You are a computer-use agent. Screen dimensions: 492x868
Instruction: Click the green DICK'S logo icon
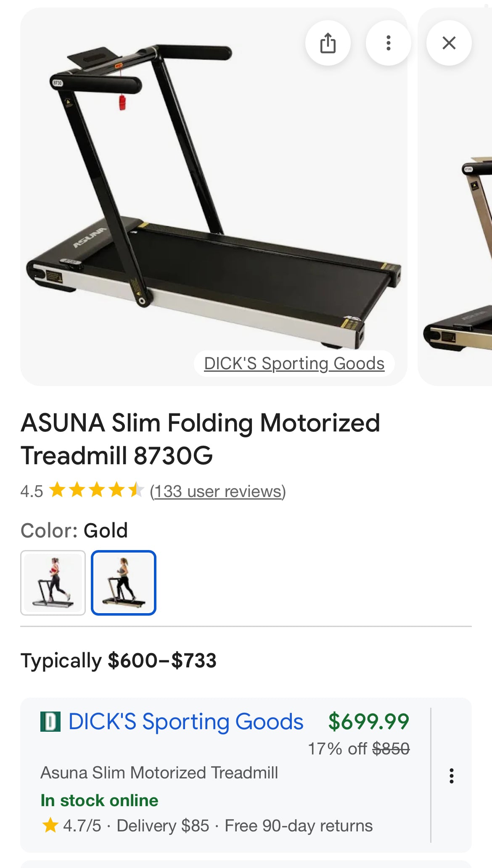click(50, 722)
